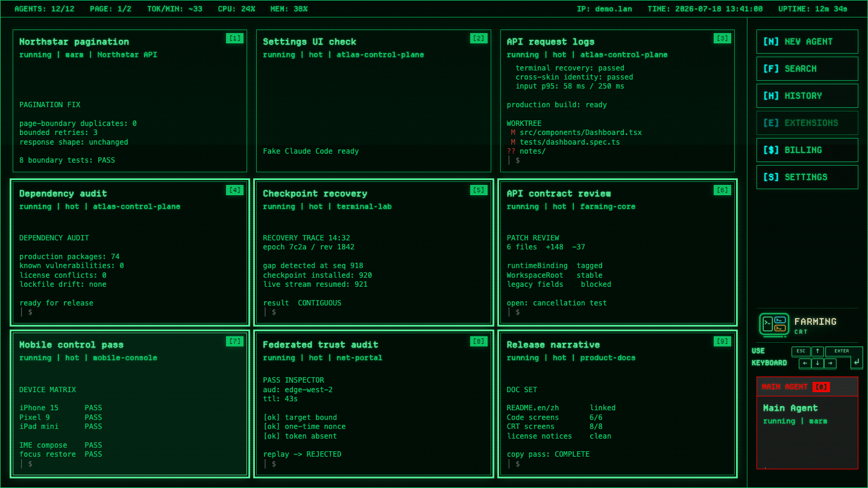Click "legacy fields blocked" row

tap(559, 284)
